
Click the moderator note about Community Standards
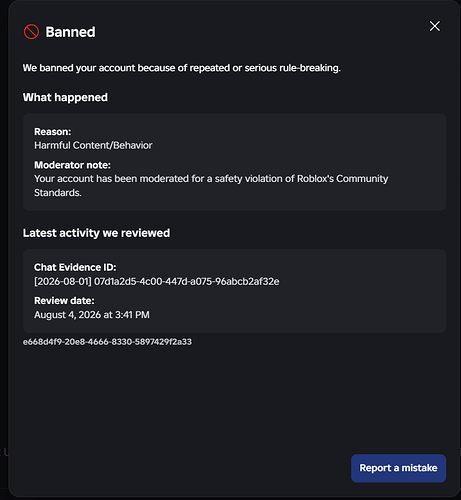point(211,186)
